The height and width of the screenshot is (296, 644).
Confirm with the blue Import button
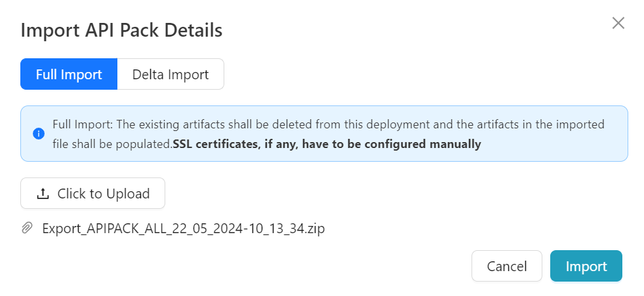pos(586,266)
